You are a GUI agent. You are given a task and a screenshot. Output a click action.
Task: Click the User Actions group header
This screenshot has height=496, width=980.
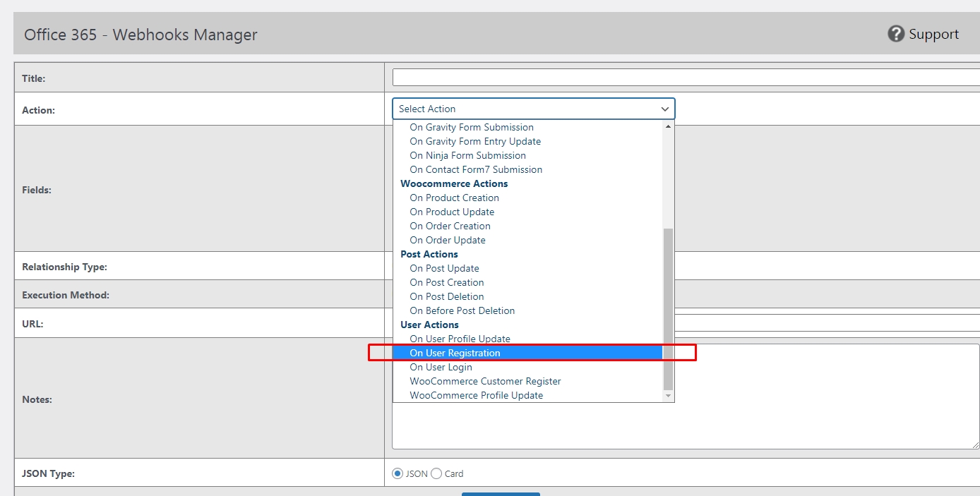tap(429, 325)
